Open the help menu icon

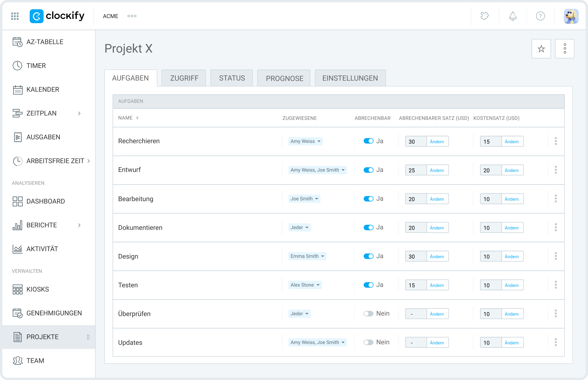pyautogui.click(x=540, y=16)
